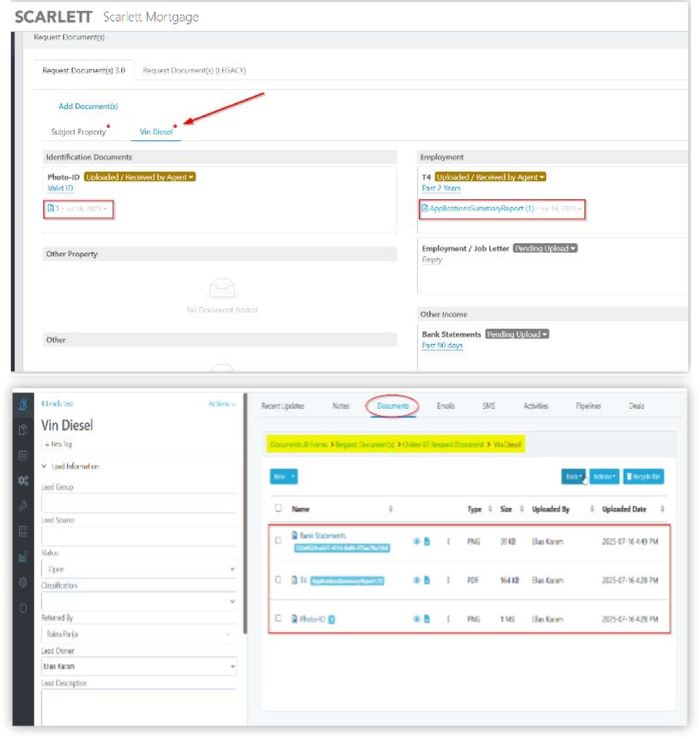Image resolution: width=700 pixels, height=739 pixels.
Task: Check the Bank Statements row checkbox
Action: point(278,541)
